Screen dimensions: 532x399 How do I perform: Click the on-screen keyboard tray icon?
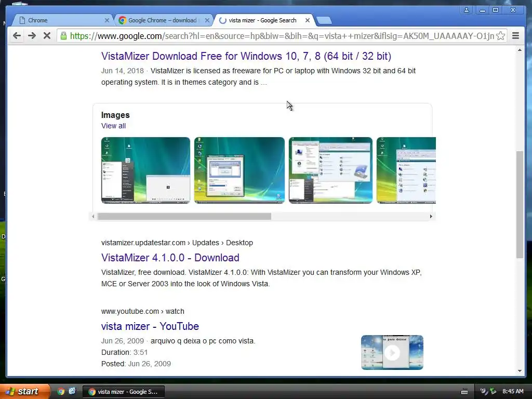click(464, 392)
